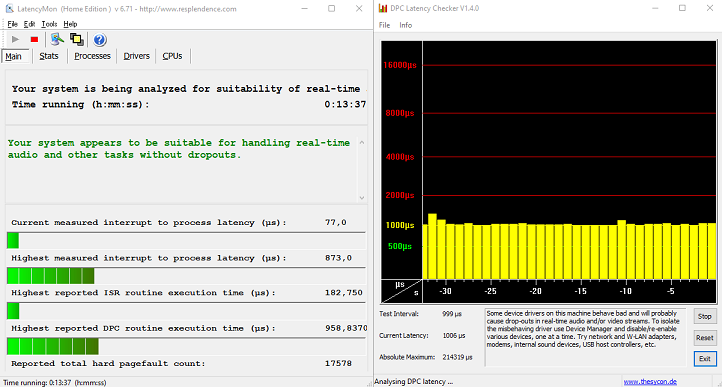The width and height of the screenshot is (722, 387).
Task: Open LatencyMon Help menu
Action: coord(70,24)
